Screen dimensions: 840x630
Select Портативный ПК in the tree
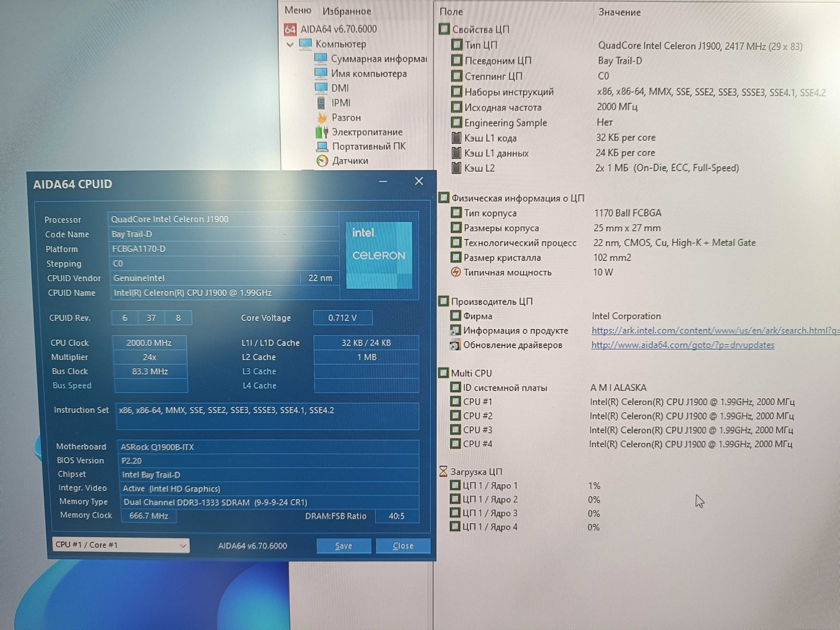coord(369,146)
